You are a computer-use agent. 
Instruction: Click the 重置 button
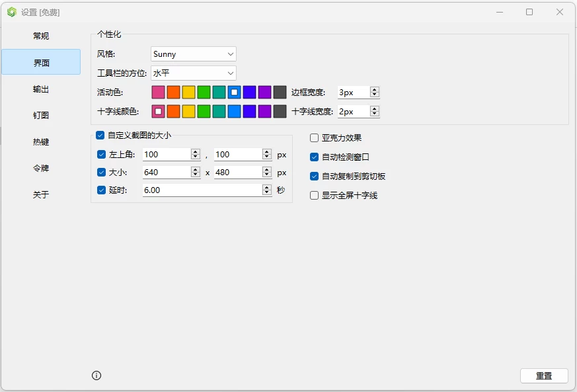(x=543, y=375)
